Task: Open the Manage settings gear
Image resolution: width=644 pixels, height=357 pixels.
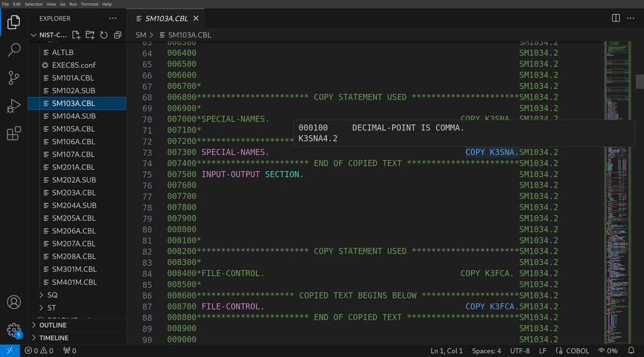Action: pyautogui.click(x=14, y=330)
